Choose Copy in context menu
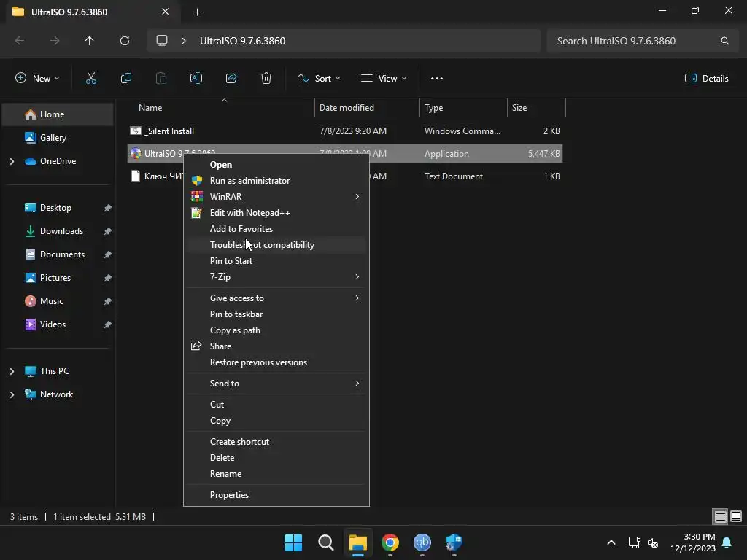Screen dimensions: 747x560 (x=276, y=421)
